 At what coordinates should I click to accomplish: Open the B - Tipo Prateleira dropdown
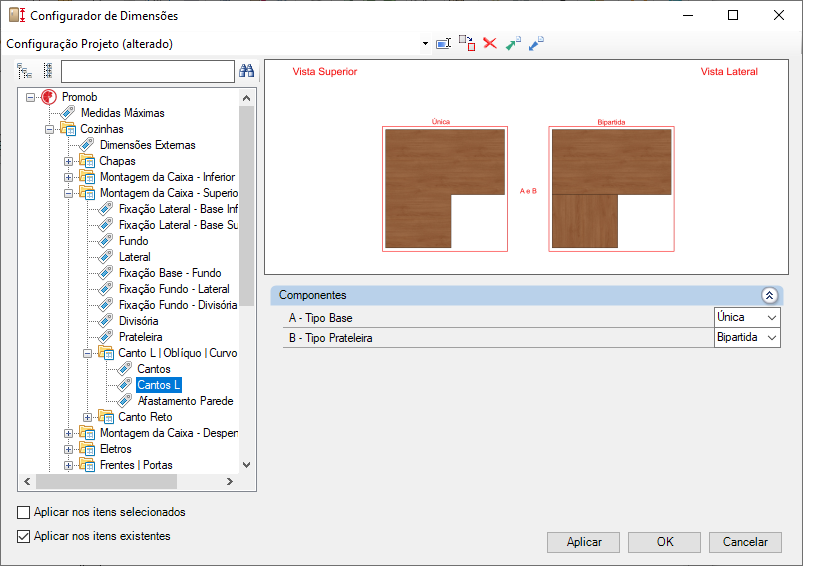tap(769, 338)
